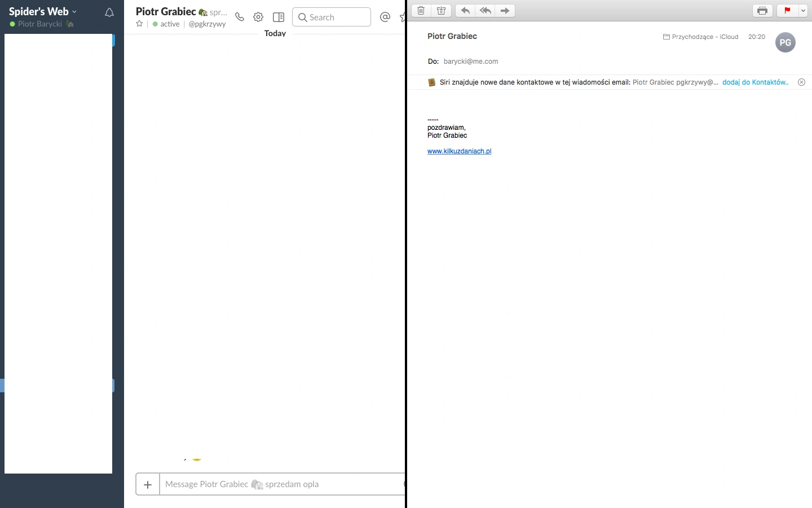Open Slack conversation settings gear
The height and width of the screenshot is (508, 812).
258,17
